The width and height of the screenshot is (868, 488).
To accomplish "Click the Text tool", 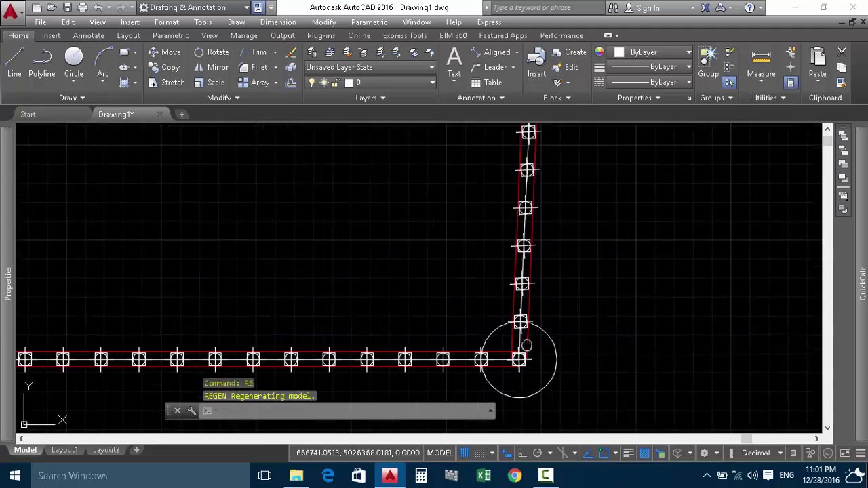I will pos(454,63).
